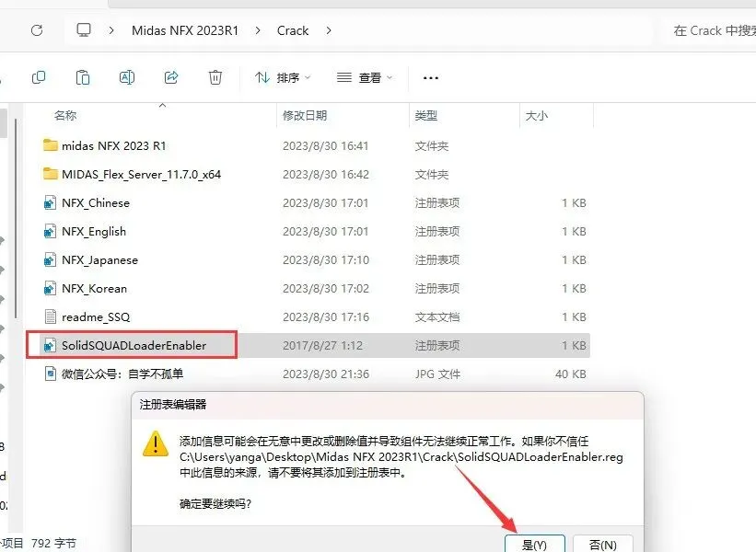
Task: Select the NFX_English registry file icon
Action: (x=50, y=231)
